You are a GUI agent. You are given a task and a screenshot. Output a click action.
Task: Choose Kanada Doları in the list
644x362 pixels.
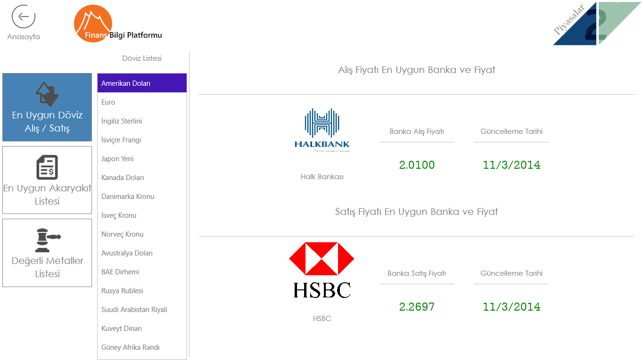[x=142, y=178]
